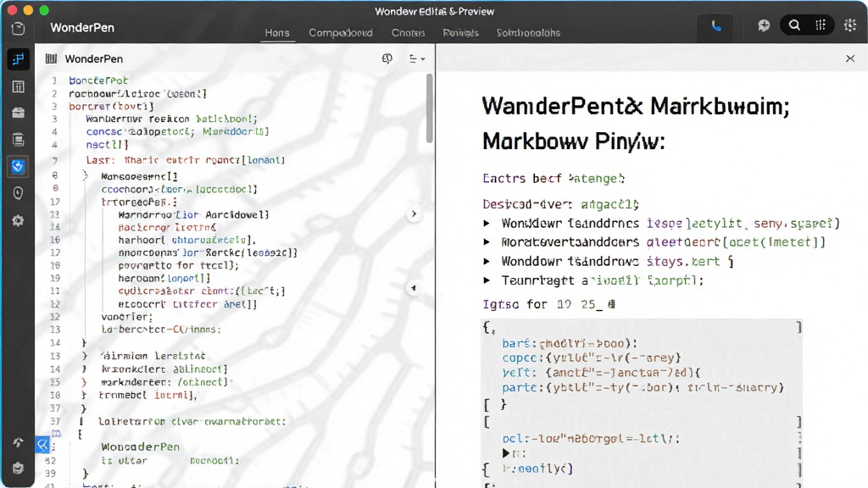Click the history icon in the editor header
The width and height of the screenshot is (868, 488).
point(387,58)
